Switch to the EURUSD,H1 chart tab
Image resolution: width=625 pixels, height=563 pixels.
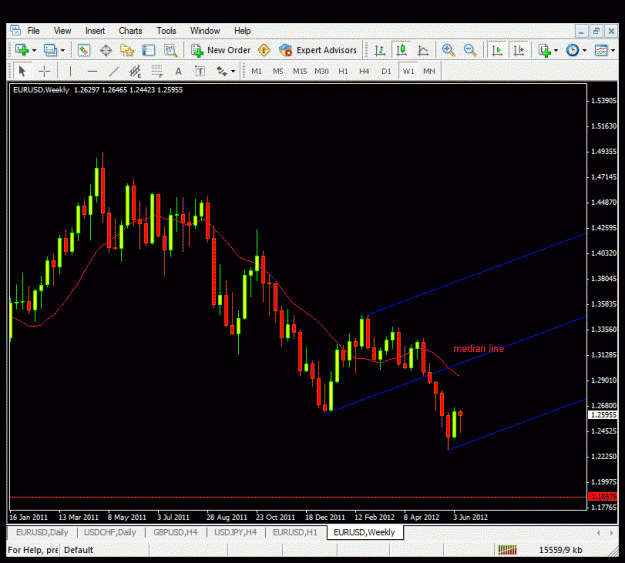tap(295, 532)
